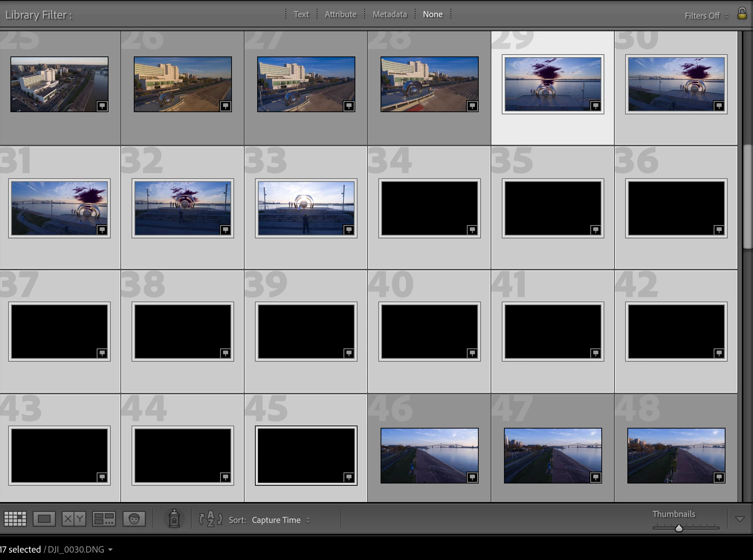Click the metadata badge on thumbnail 33
This screenshot has width=753, height=560.
point(349,230)
